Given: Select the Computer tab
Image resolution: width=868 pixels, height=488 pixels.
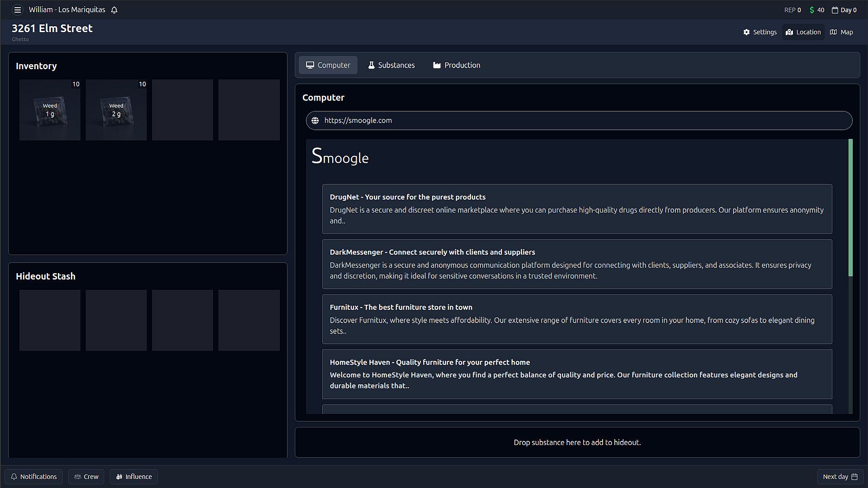Looking at the screenshot, I should tap(328, 65).
